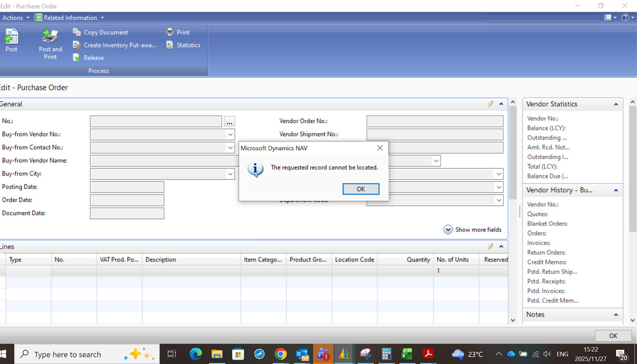Open the Actions menu
637x364 pixels.
pos(16,18)
